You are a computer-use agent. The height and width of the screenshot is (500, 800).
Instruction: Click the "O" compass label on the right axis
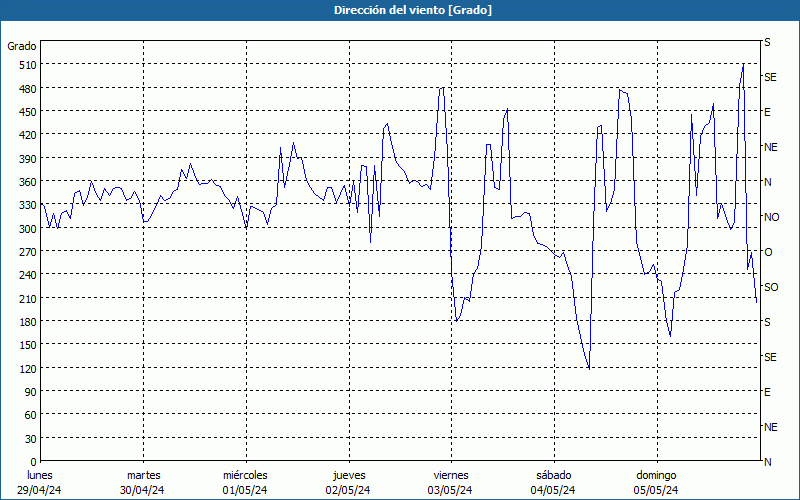point(768,252)
